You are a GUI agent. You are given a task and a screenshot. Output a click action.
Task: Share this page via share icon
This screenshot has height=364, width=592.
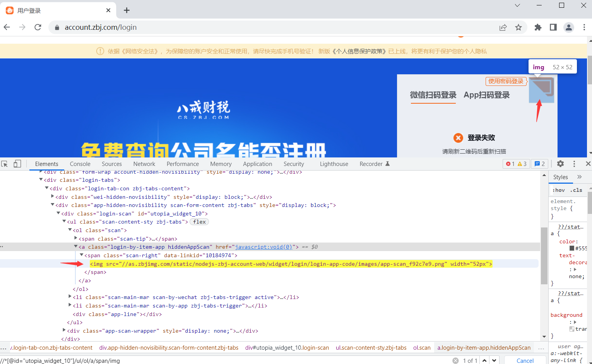click(503, 27)
